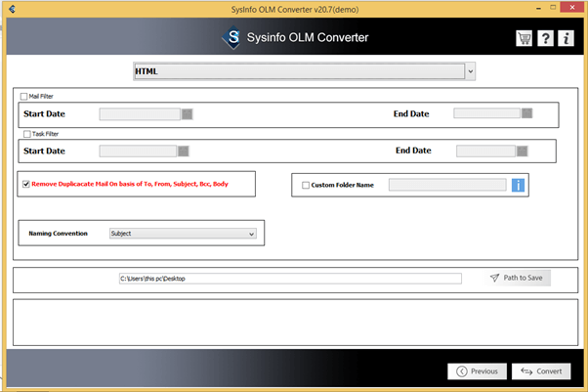Click the save path field showing Desktop

coord(290,279)
